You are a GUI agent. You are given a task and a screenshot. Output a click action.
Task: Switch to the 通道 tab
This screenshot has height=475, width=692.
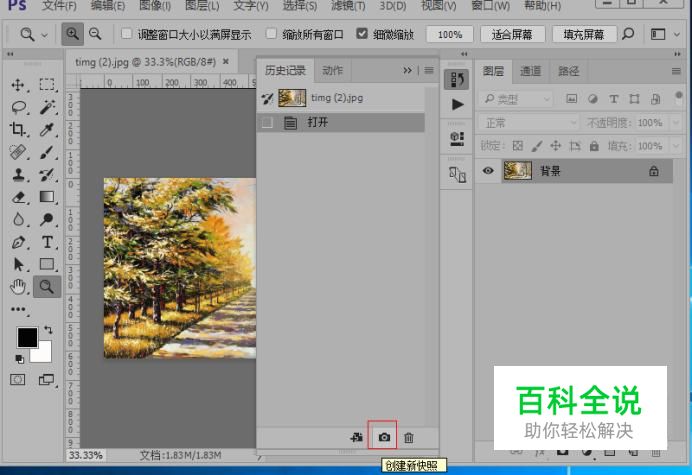530,71
